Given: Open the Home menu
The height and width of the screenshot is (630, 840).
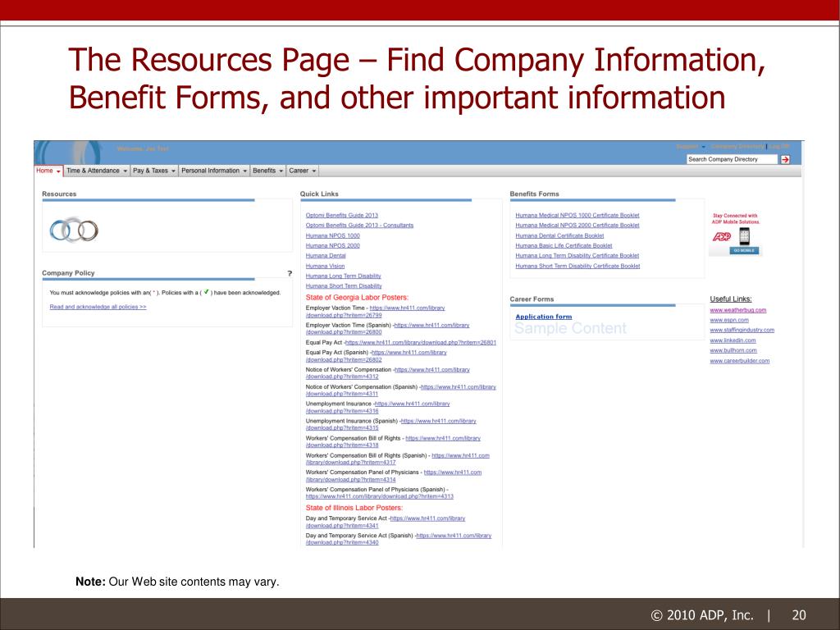Looking at the screenshot, I should [x=48, y=171].
